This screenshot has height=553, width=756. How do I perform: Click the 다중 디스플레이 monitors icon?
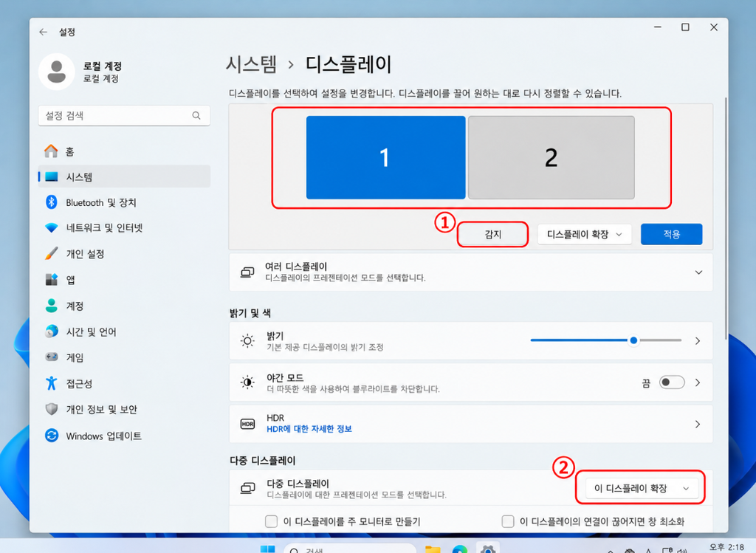(x=247, y=488)
